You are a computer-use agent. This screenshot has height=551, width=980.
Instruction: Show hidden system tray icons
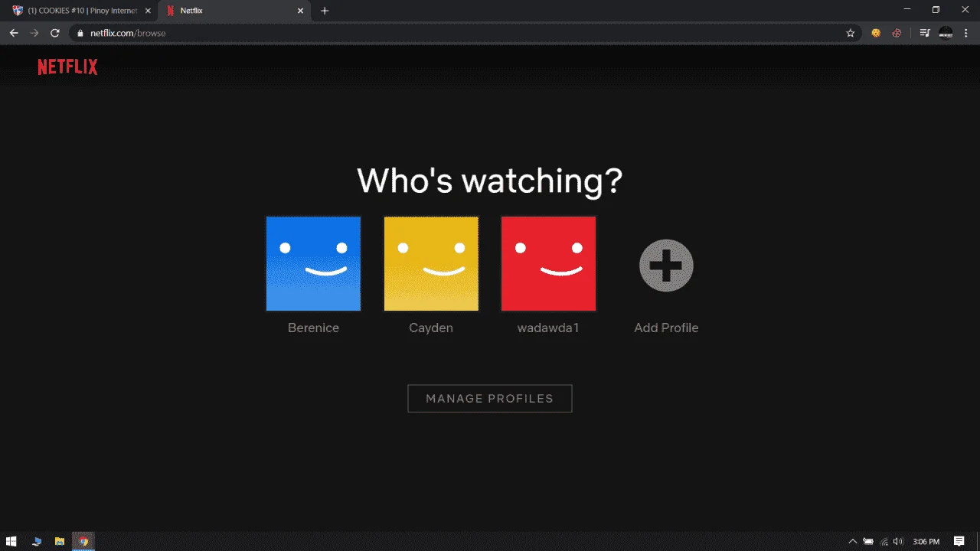[x=853, y=542]
